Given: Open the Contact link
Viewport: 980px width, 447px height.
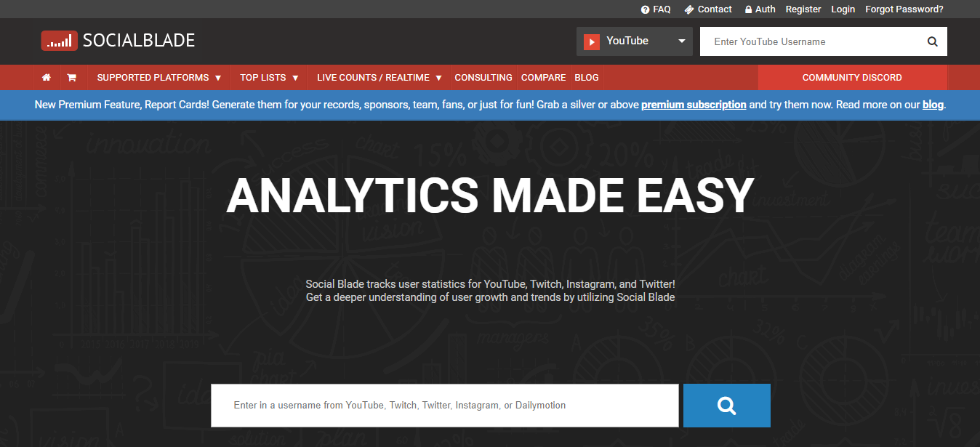Looking at the screenshot, I should [x=708, y=9].
